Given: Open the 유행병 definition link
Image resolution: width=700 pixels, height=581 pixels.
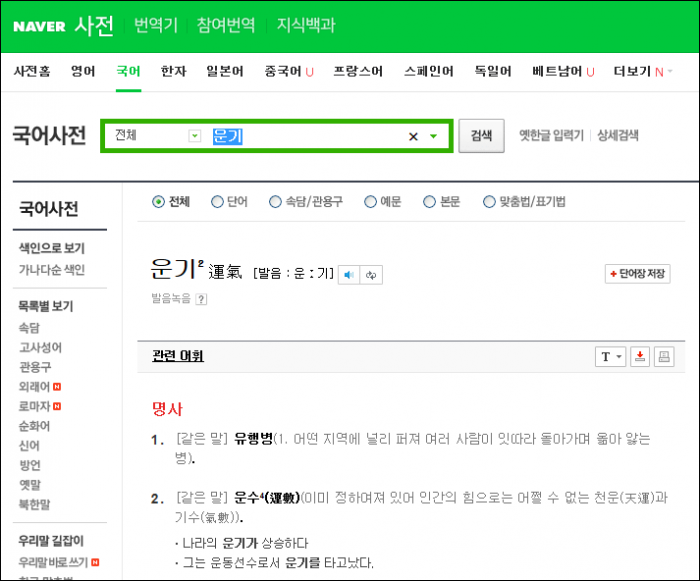Looking at the screenshot, I should 254,439.
